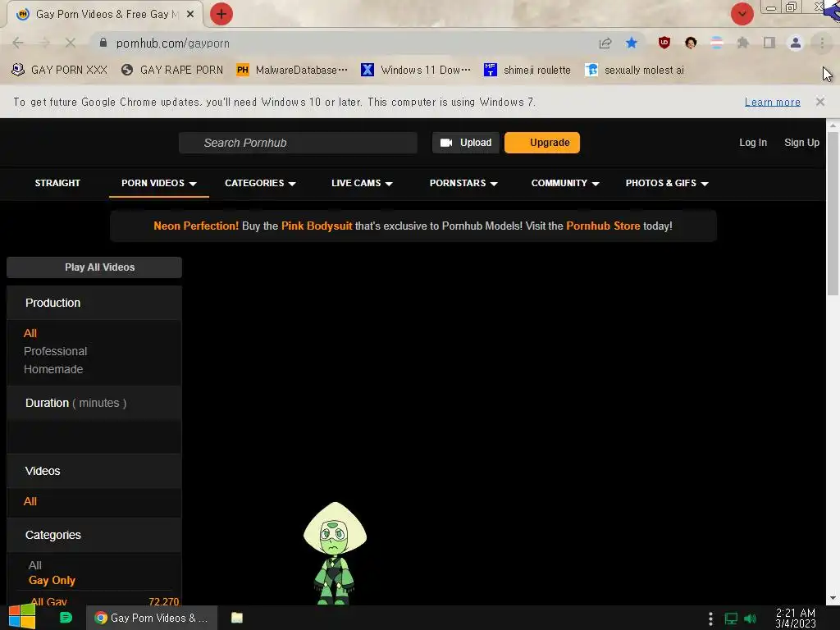Open the GAY PORN XXX bookmark
The width and height of the screenshot is (840, 630).
[x=59, y=71]
